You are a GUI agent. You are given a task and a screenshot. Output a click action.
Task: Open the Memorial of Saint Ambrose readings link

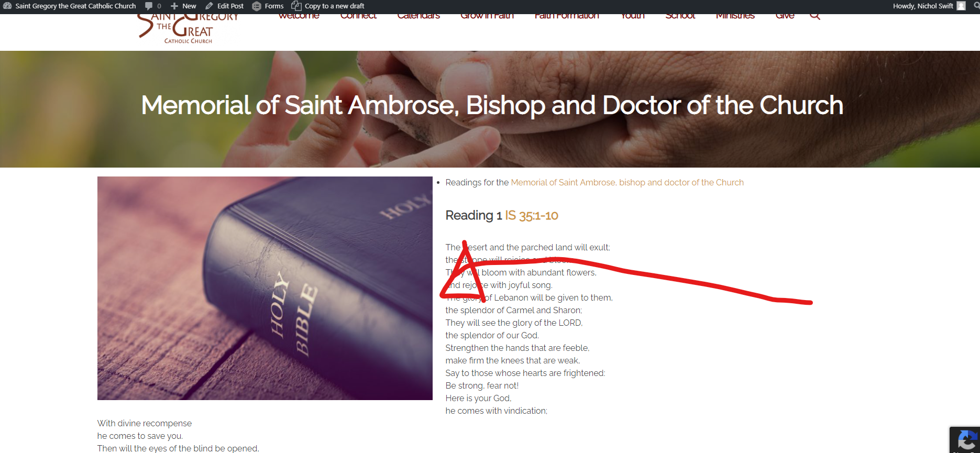pyautogui.click(x=627, y=182)
